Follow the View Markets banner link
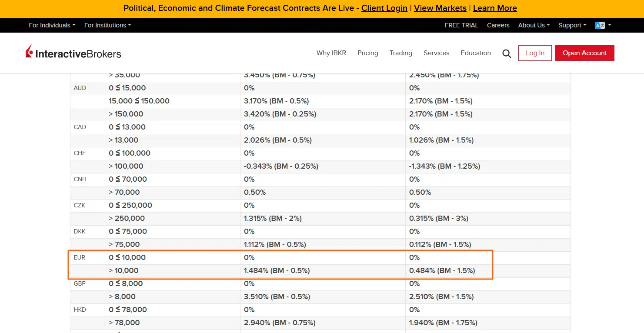 point(440,8)
